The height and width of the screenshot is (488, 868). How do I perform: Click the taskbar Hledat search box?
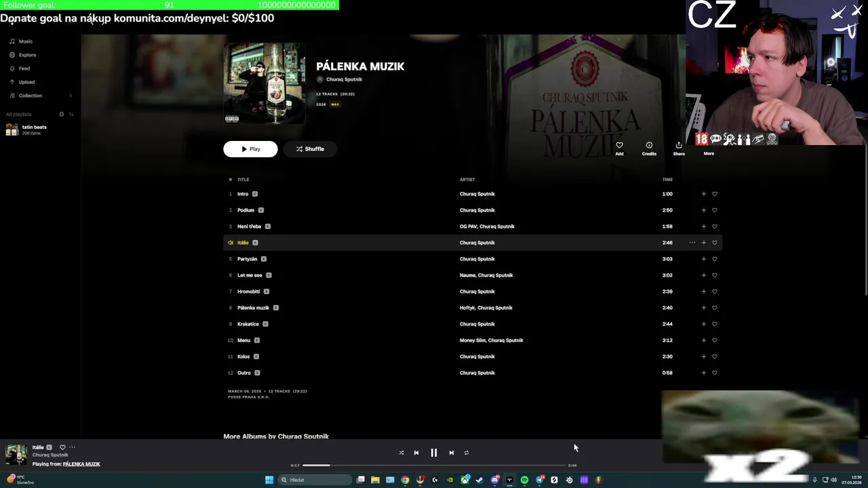point(315,480)
